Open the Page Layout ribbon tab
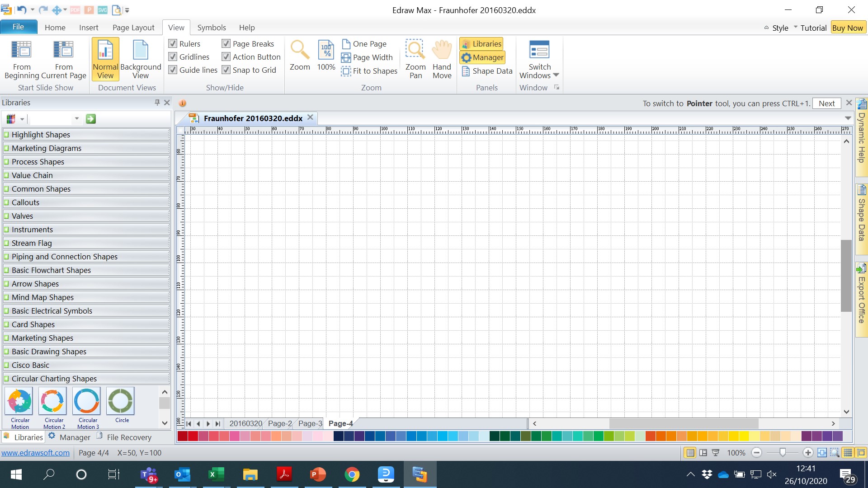The image size is (868, 488). tap(133, 28)
